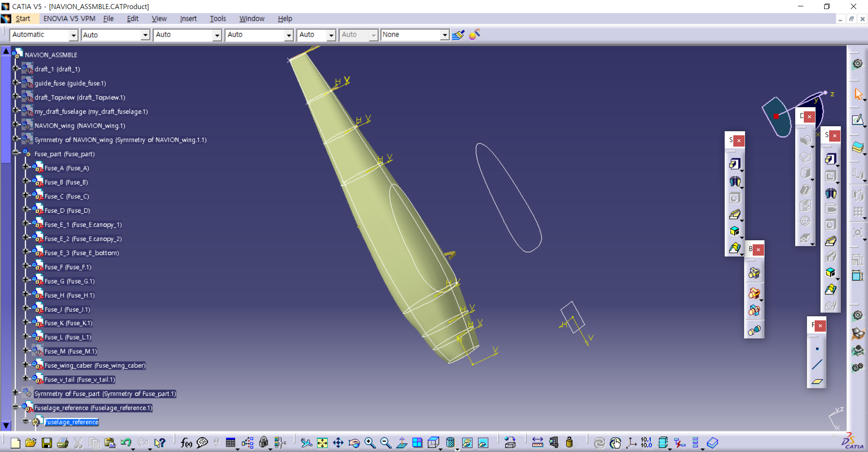
Task: Open the Start menu
Action: pos(23,19)
